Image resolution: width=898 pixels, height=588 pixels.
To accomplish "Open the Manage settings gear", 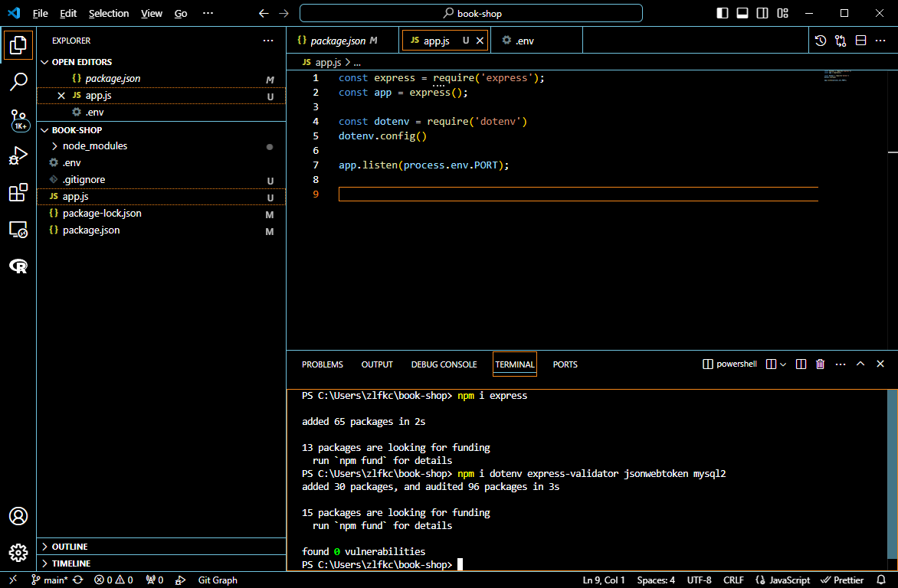I will (x=18, y=553).
